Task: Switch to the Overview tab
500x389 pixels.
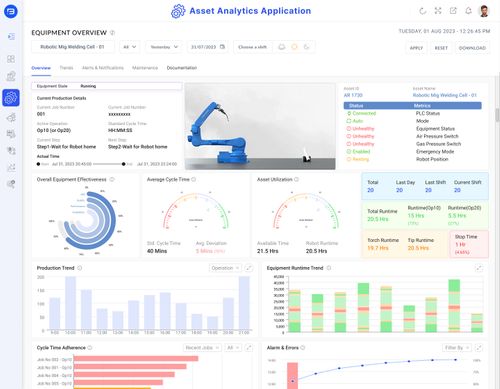Action: click(41, 68)
